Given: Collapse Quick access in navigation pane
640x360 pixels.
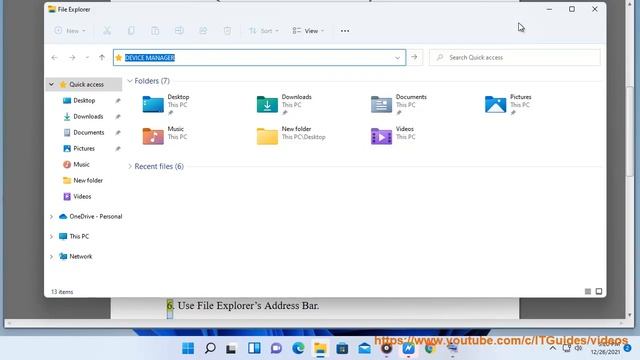Looking at the screenshot, I should [51, 84].
